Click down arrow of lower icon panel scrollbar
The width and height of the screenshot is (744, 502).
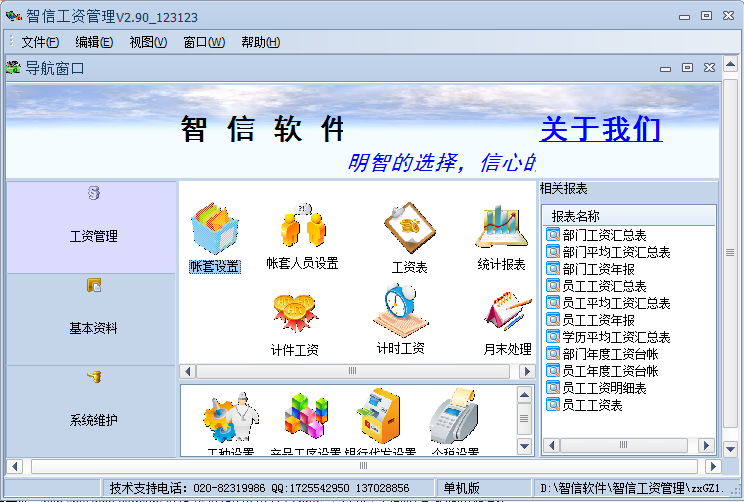(525, 446)
